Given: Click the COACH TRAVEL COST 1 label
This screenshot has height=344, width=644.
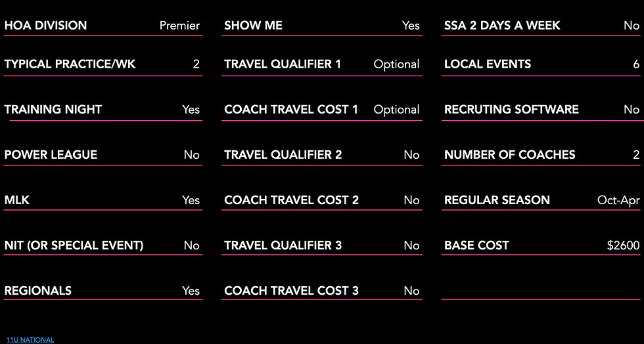Looking at the screenshot, I should pos(291,110).
